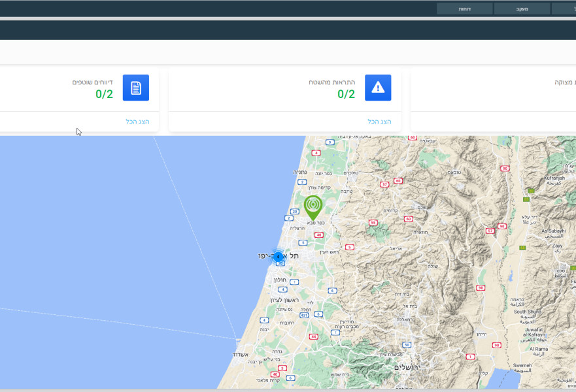Click the Road 20 shield below the cluster marker

pos(280,263)
